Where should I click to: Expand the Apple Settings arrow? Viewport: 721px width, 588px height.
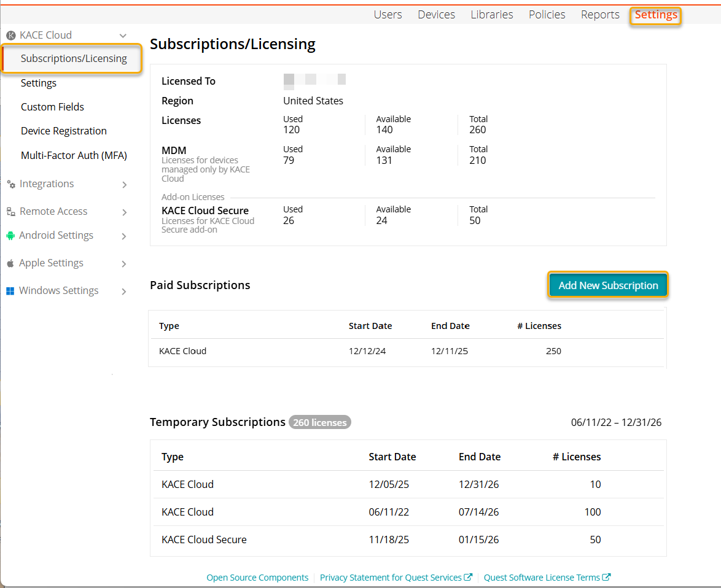[124, 264]
